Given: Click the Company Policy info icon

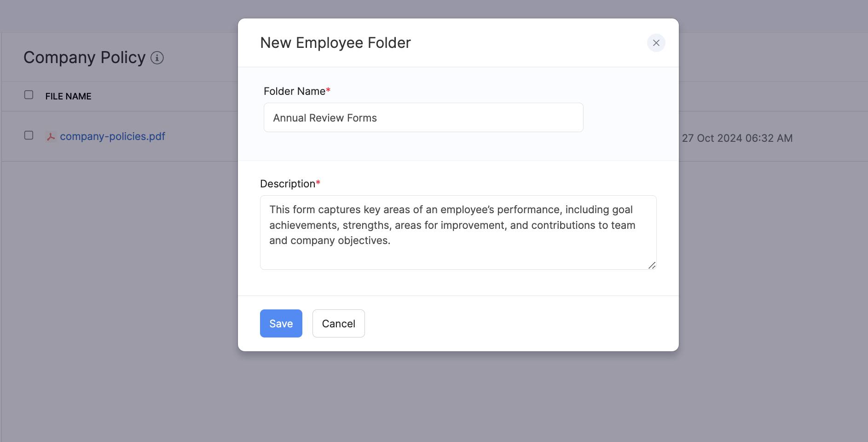Looking at the screenshot, I should (157, 58).
